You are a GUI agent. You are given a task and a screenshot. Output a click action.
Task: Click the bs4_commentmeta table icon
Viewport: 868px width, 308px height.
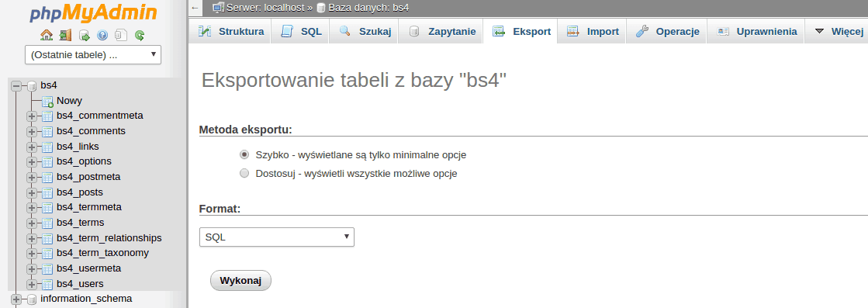(x=47, y=116)
